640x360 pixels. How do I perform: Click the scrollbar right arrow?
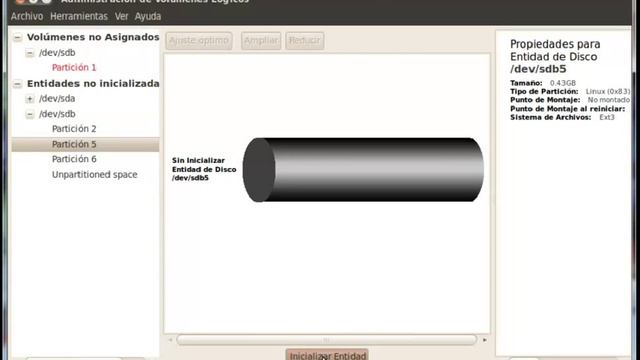pyautogui.click(x=484, y=340)
